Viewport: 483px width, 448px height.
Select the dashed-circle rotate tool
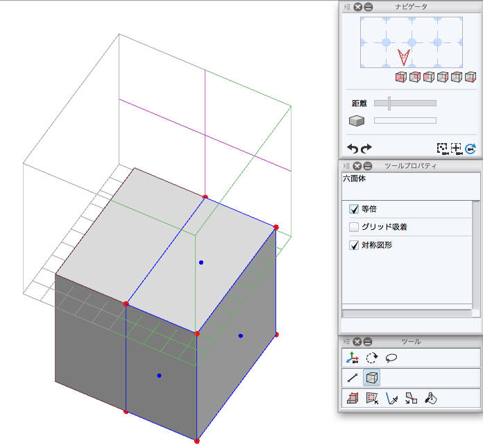point(372,358)
